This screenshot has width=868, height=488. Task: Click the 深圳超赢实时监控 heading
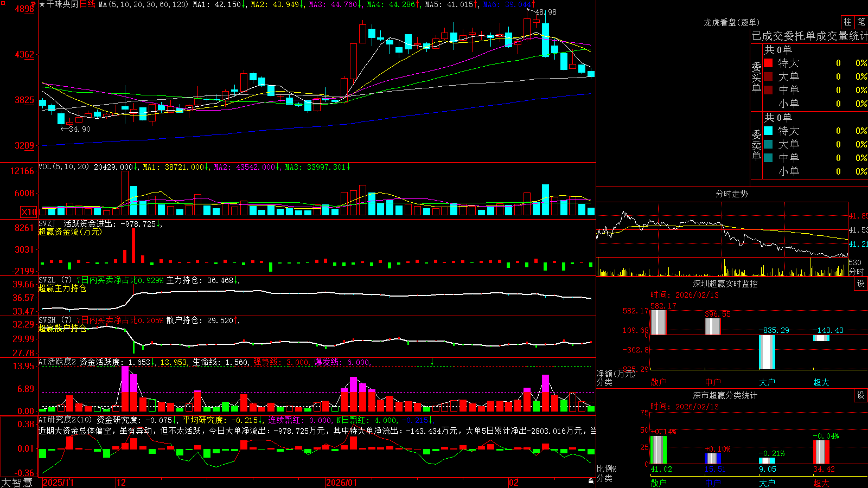725,284
